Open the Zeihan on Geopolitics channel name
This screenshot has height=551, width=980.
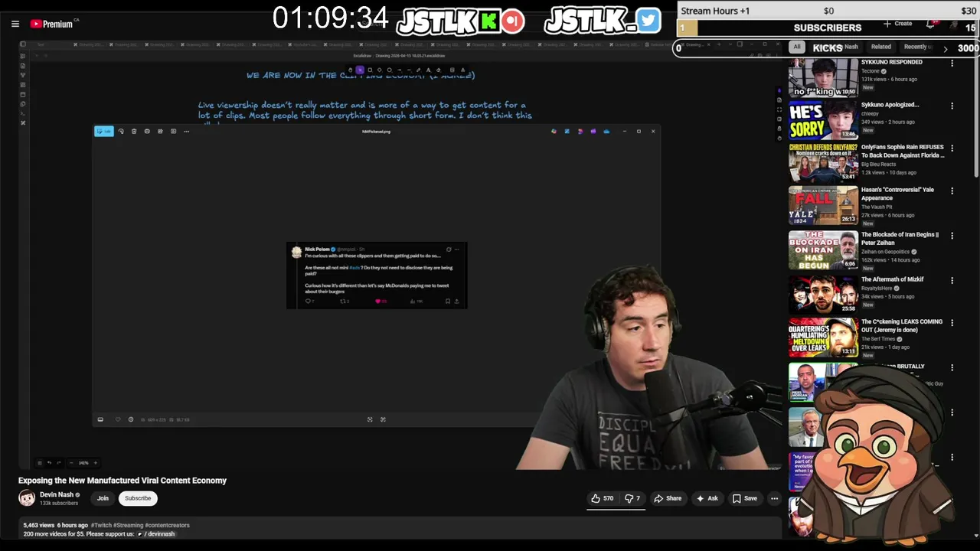tap(885, 252)
